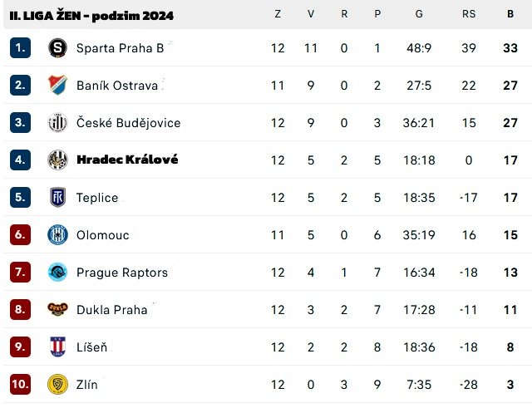Click the České Budějovice club logo
This screenshot has height=408, width=532.
coord(57,123)
